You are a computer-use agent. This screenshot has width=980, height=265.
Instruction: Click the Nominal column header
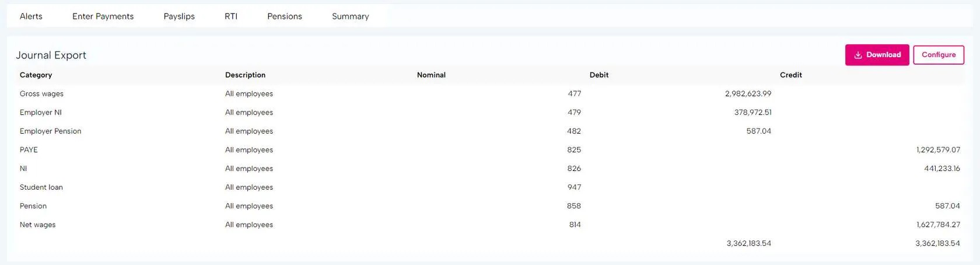pyautogui.click(x=431, y=75)
